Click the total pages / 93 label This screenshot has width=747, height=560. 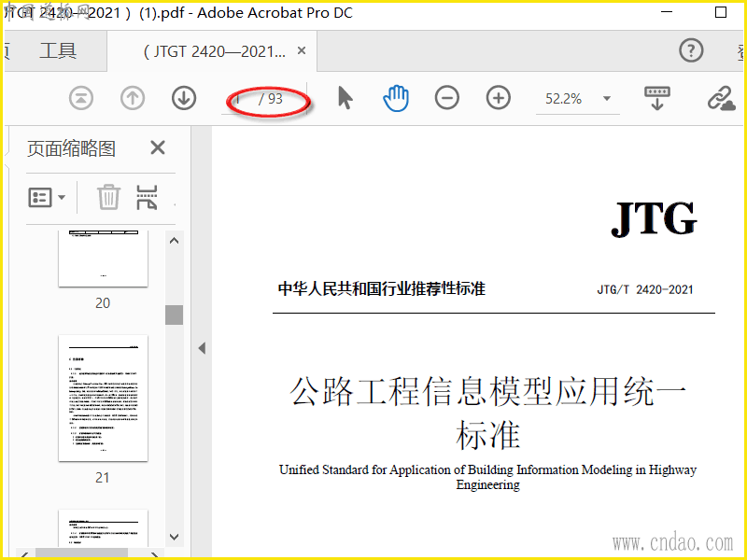tap(271, 99)
